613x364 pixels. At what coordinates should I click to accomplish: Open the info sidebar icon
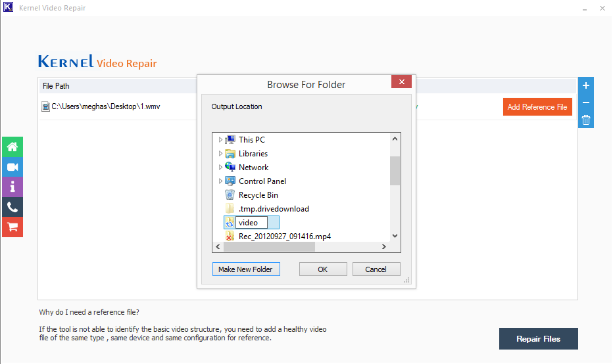(12, 187)
